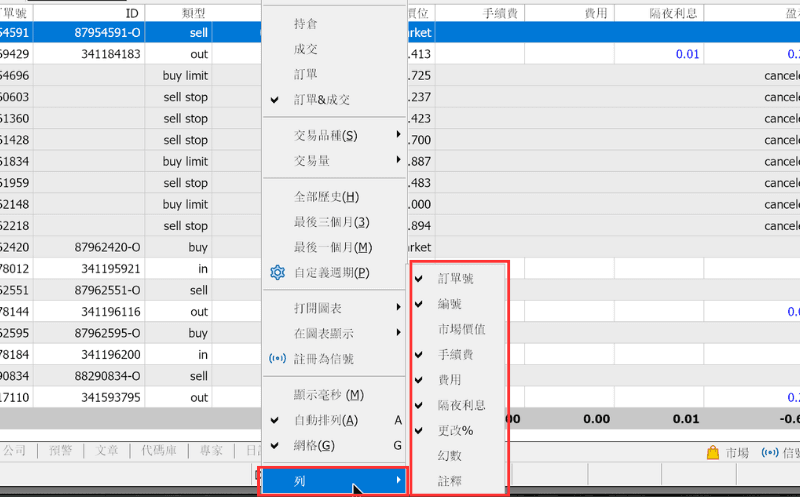Open the 市場 shopping bag icon
Screen dimensions: 800x500
tap(713, 452)
